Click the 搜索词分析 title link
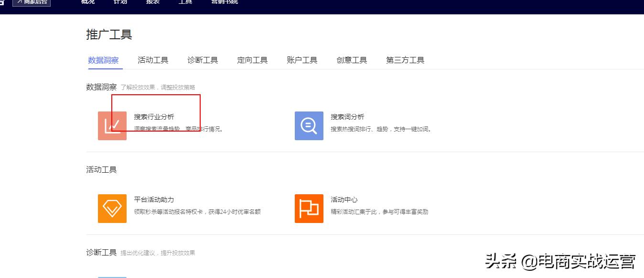Viewport: 644px width, 278px height. click(x=347, y=116)
